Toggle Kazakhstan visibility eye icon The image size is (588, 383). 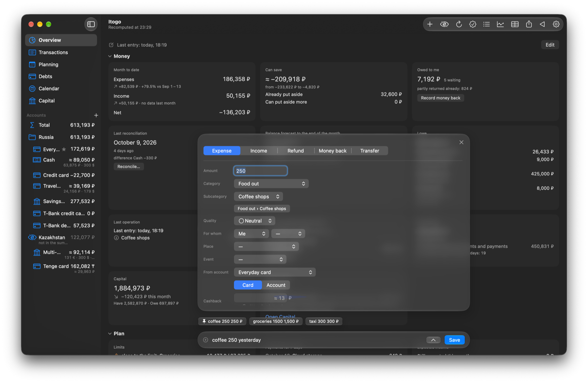32,237
